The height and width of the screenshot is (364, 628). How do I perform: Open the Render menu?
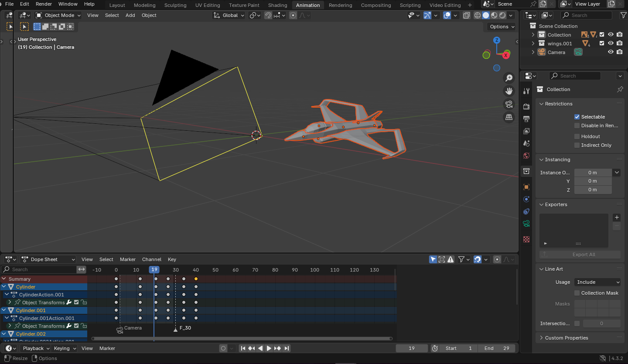pos(44,4)
